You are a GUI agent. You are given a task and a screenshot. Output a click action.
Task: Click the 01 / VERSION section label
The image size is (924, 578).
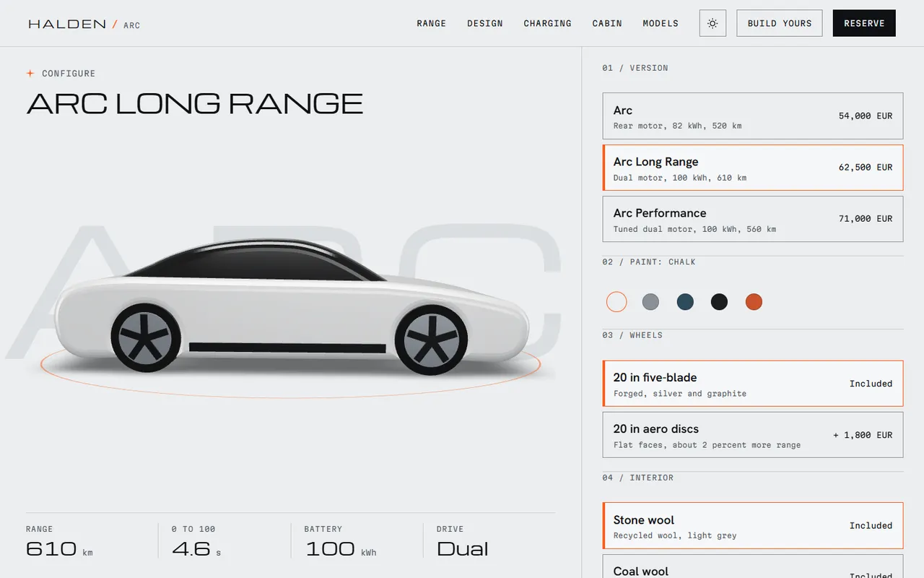click(635, 68)
